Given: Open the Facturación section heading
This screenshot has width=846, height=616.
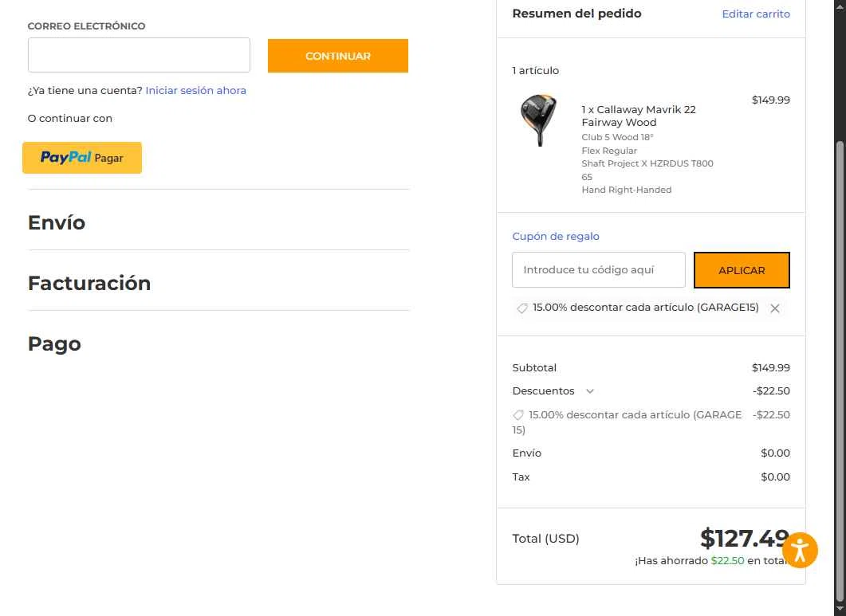Looking at the screenshot, I should [89, 283].
